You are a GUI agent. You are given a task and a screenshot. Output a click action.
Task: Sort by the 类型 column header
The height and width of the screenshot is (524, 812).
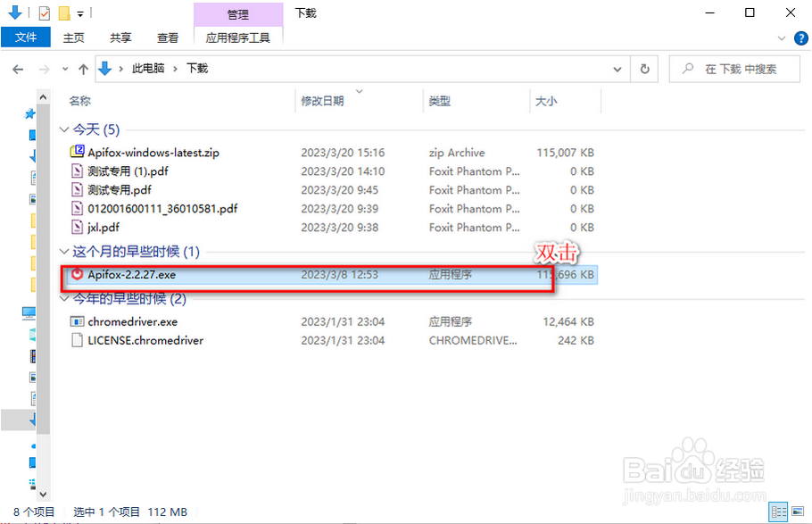tap(439, 101)
